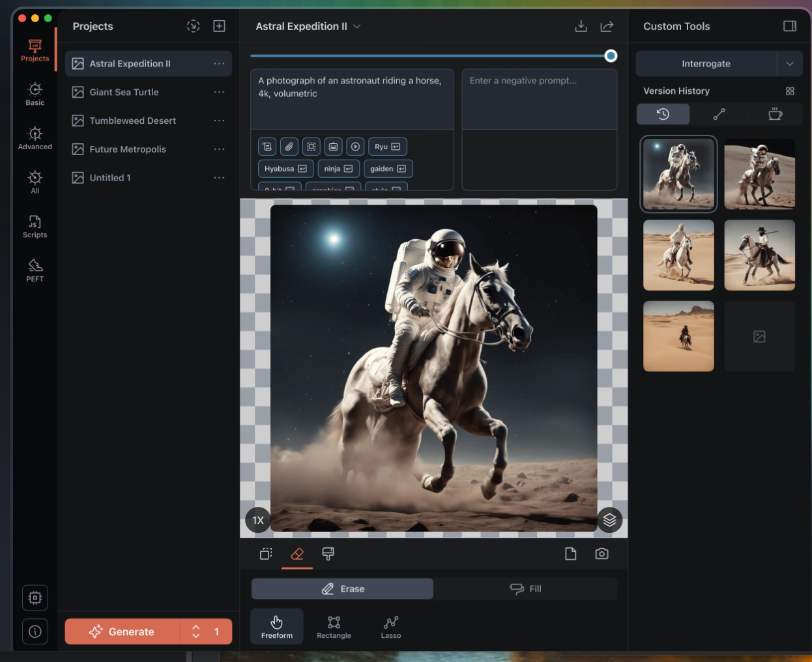Click the Interrogate button
Screen dimensions: 812x662
(706, 64)
